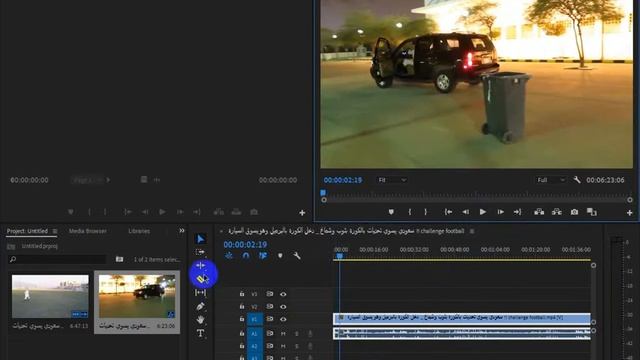Image resolution: width=640 pixels, height=360 pixels.
Task: Toggle lock on V3 track
Action: pos(242,294)
